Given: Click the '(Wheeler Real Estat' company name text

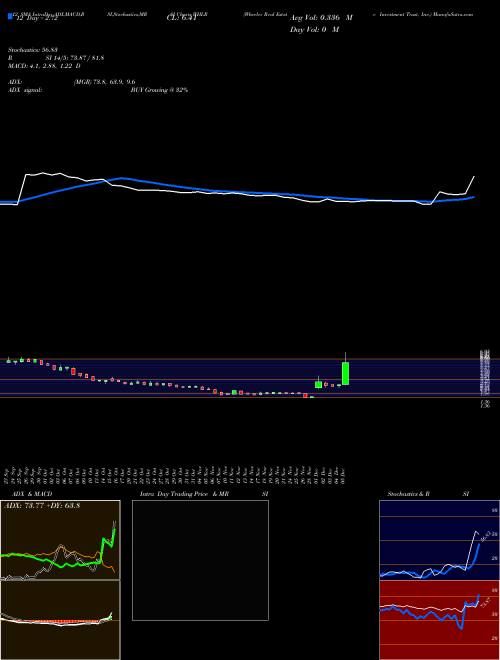Looking at the screenshot, I should [x=265, y=14].
